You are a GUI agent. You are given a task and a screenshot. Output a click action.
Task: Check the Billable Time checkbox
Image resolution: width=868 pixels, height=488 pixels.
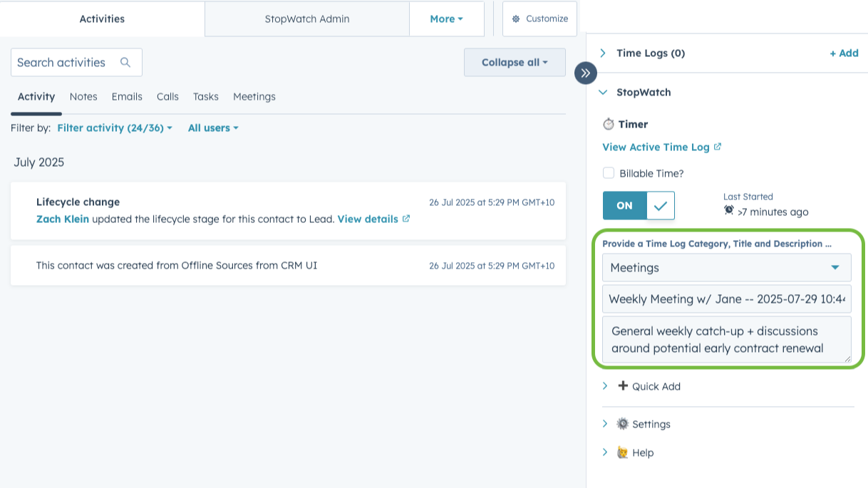point(609,173)
